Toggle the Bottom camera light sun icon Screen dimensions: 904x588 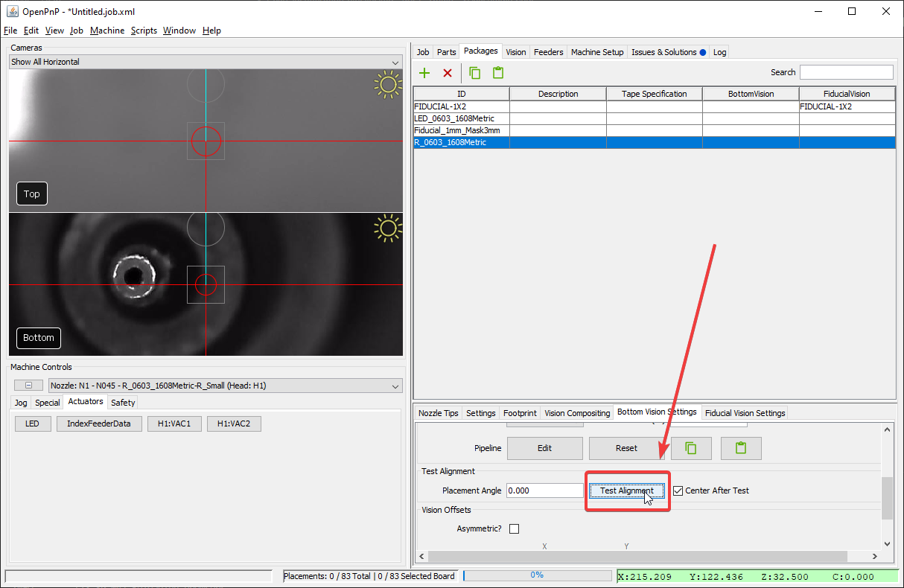[388, 229]
